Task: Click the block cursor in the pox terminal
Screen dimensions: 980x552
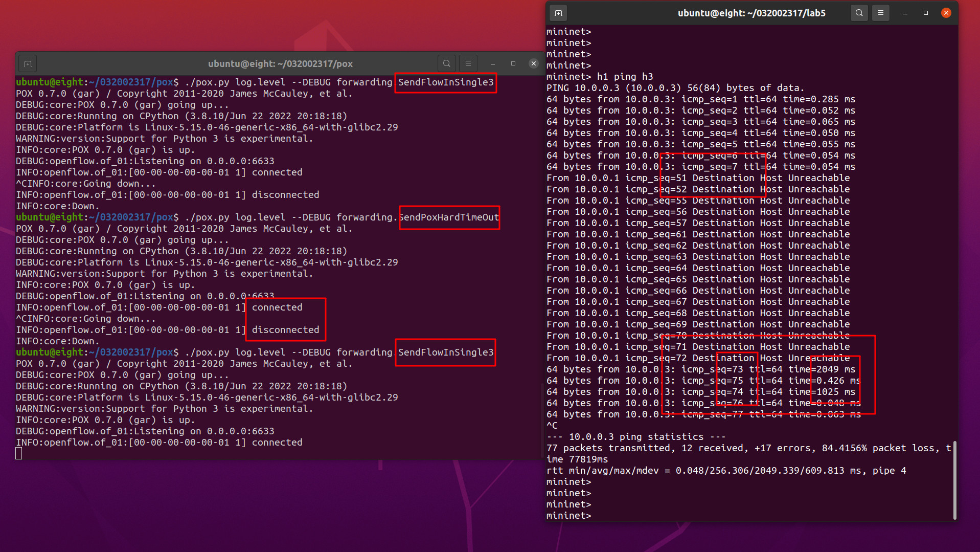Action: pyautogui.click(x=19, y=453)
